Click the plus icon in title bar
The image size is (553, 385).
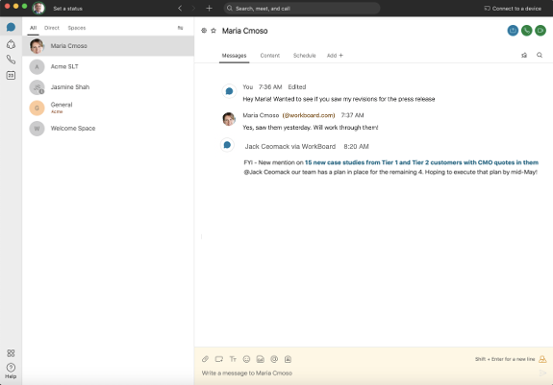(x=209, y=8)
